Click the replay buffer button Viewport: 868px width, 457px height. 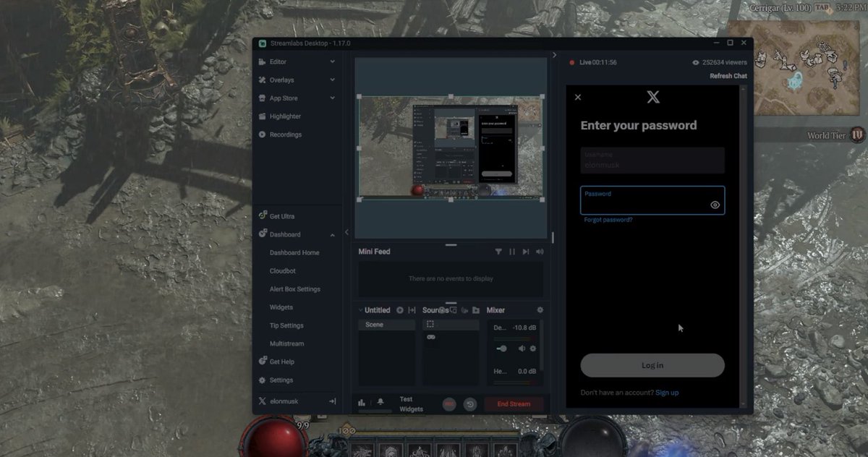coord(470,404)
